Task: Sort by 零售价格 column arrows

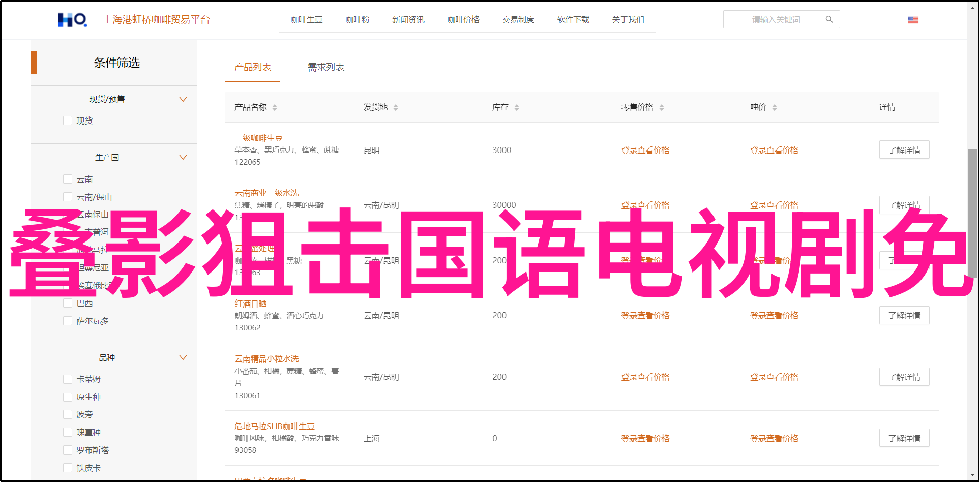Action: point(661,107)
